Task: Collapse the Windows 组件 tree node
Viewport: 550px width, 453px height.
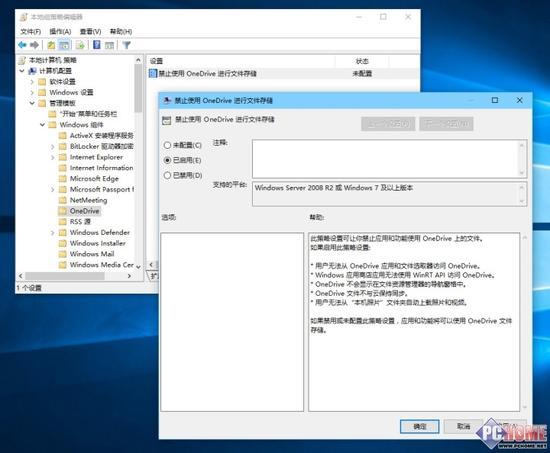Action: click(x=42, y=125)
